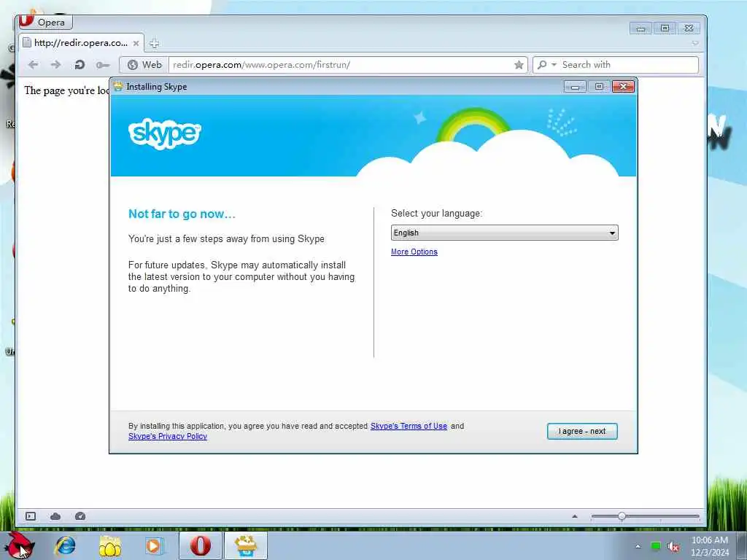This screenshot has height=560, width=747.
Task: Click the Skype logo in installer banner
Action: 164,133
